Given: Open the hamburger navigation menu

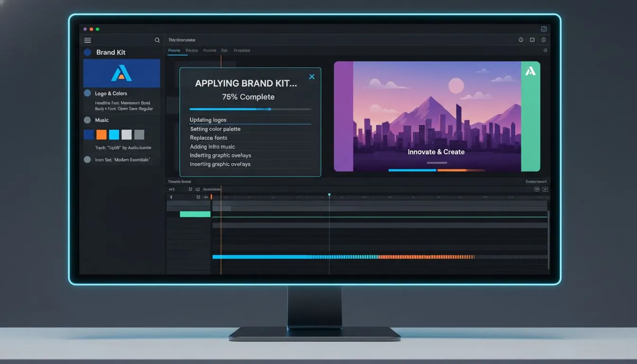Looking at the screenshot, I should (87, 40).
